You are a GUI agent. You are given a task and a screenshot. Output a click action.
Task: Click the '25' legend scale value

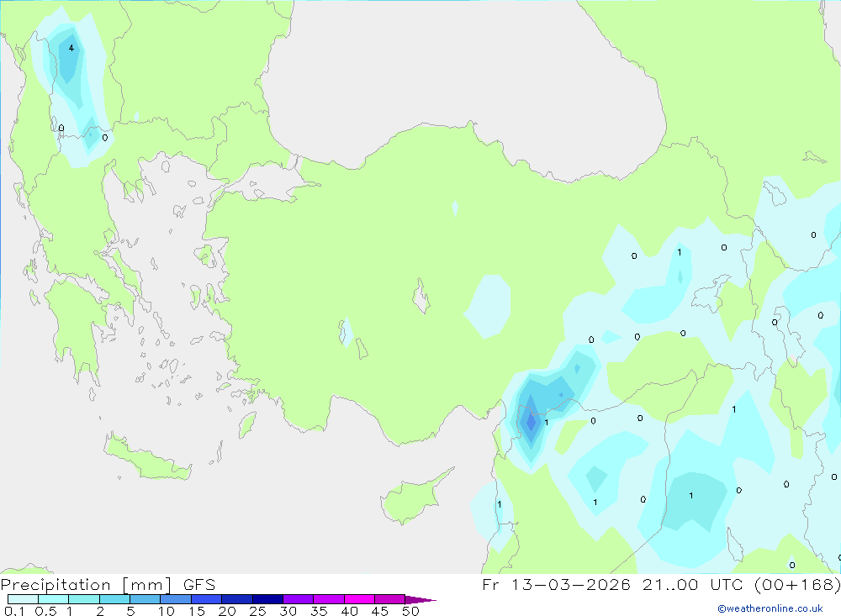pos(257,611)
